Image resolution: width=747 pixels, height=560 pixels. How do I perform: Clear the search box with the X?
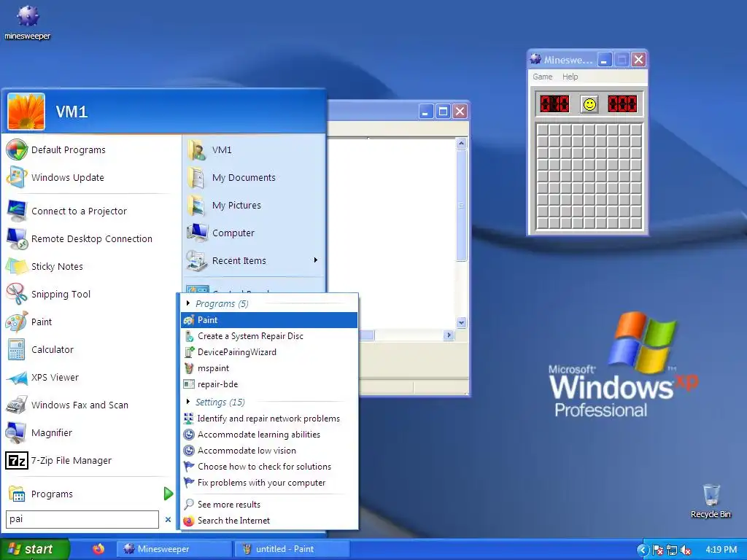(x=168, y=519)
